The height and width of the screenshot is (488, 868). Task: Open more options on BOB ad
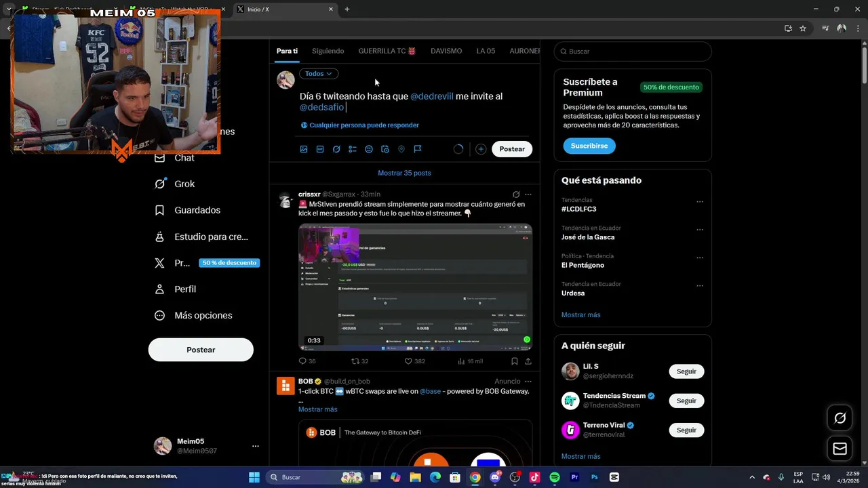[x=528, y=382]
